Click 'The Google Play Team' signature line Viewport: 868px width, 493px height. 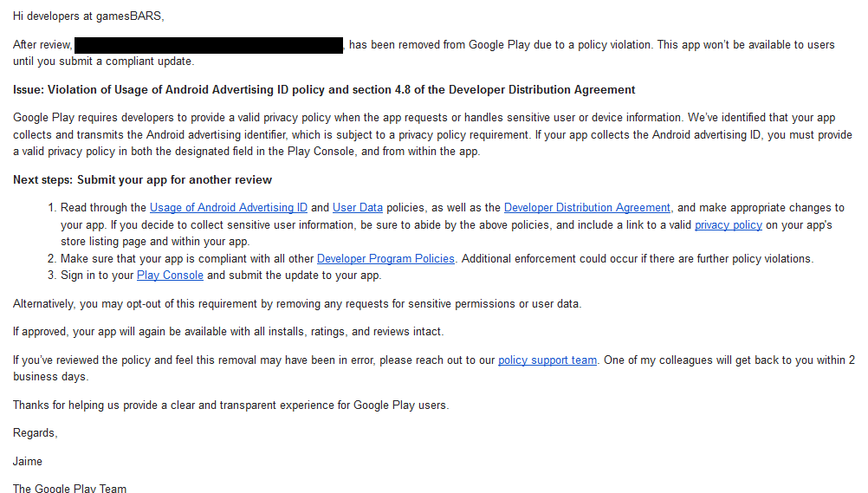click(x=69, y=489)
